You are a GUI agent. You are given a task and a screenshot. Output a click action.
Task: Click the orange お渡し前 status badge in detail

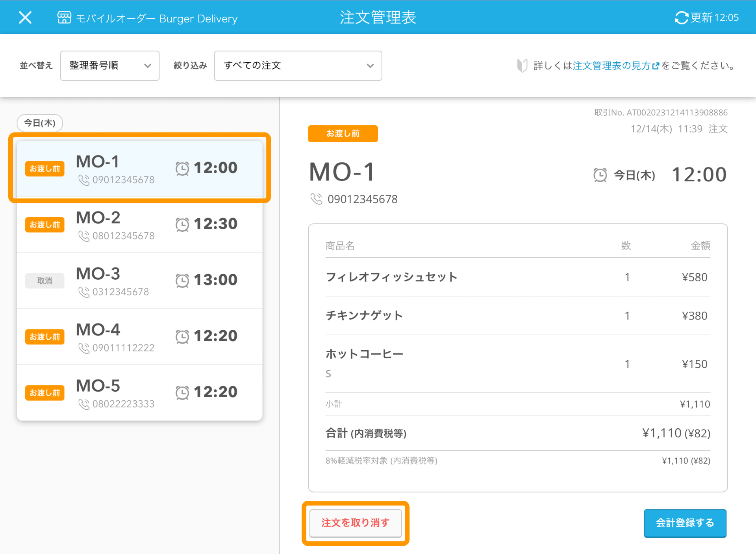pyautogui.click(x=343, y=134)
